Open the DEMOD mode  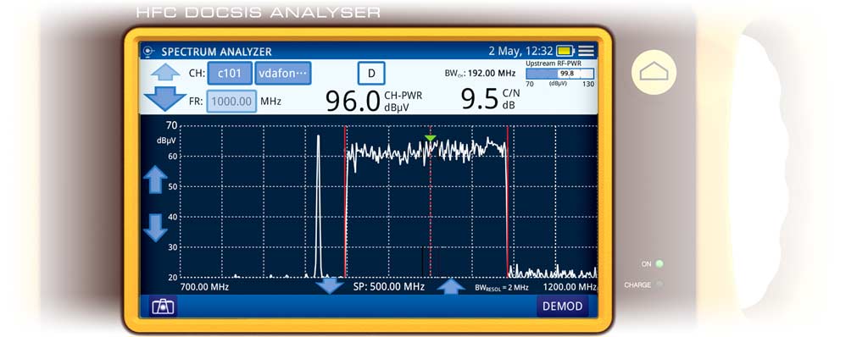(x=562, y=307)
